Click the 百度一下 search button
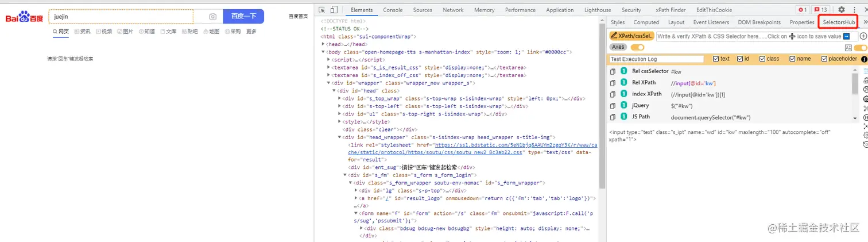868x242 pixels. point(243,17)
